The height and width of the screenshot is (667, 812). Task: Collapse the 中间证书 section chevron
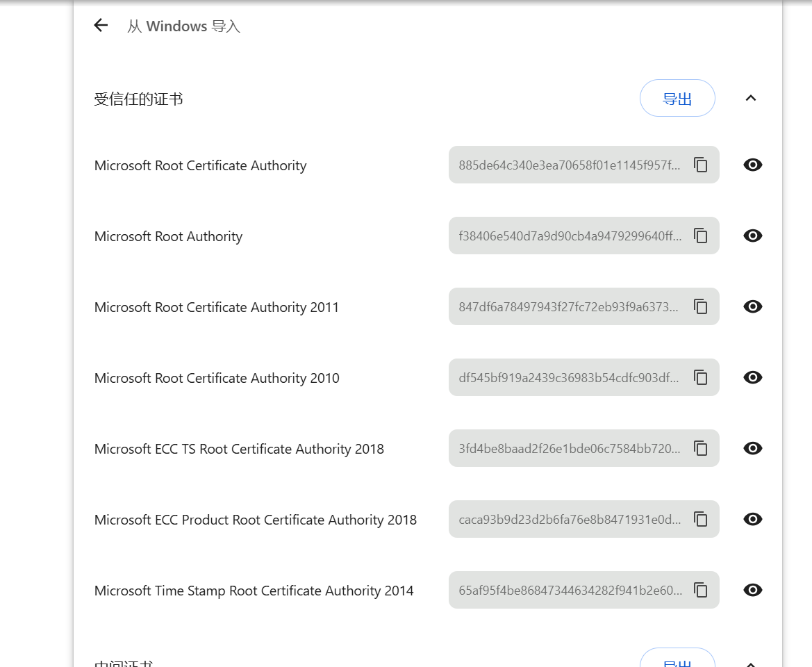pyautogui.click(x=750, y=664)
